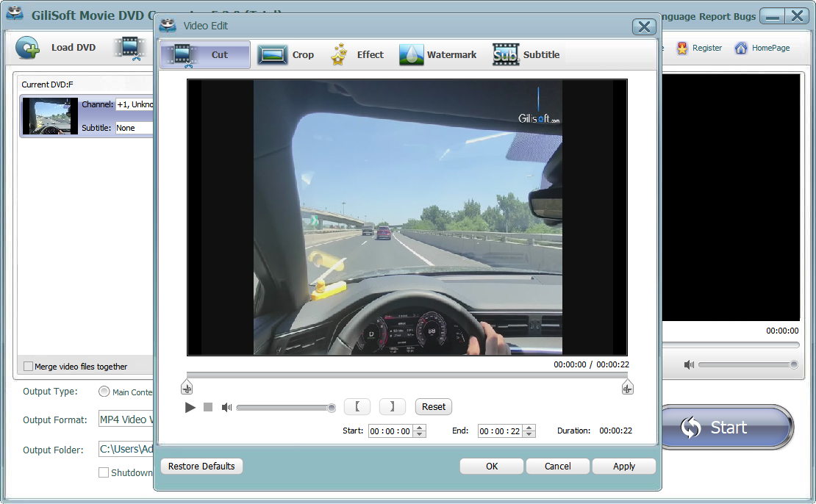816x504 pixels.
Task: Open the Channel dropdown
Action: point(135,104)
